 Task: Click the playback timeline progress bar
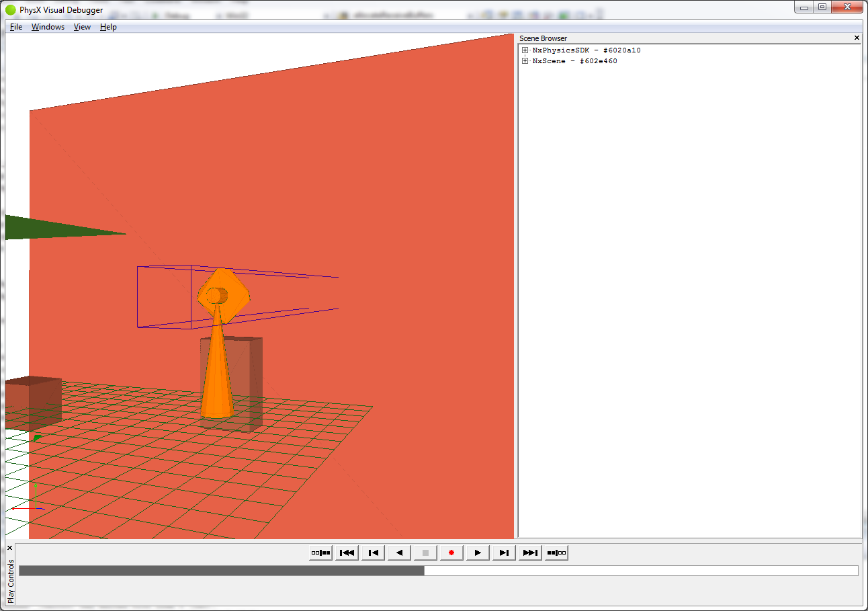pos(438,571)
